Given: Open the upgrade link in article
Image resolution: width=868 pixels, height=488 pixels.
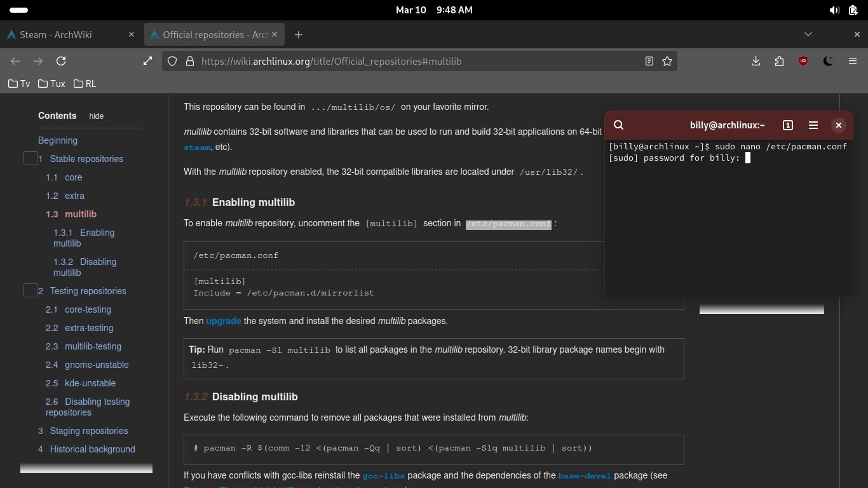Looking at the screenshot, I should coord(224,321).
